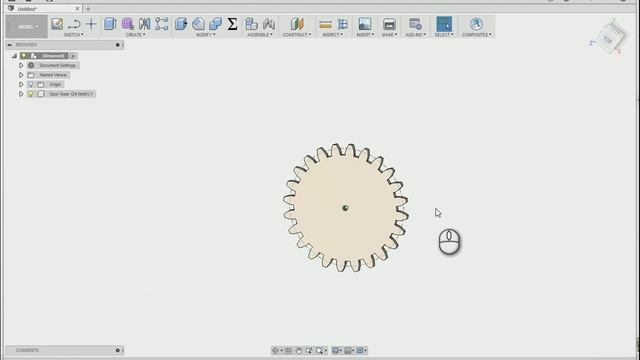Click the Offset Plane construct icon
This screenshot has height=360, width=640.
(x=297, y=24)
